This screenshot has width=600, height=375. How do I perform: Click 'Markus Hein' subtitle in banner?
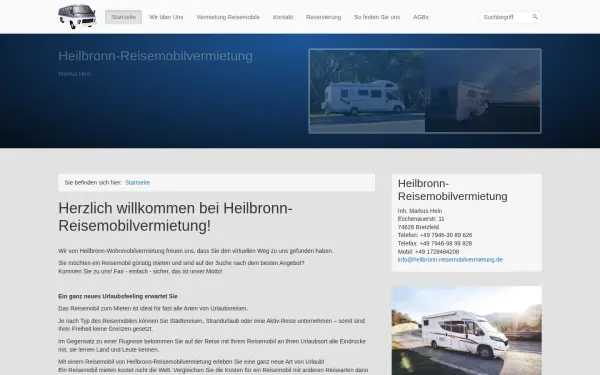(x=75, y=74)
